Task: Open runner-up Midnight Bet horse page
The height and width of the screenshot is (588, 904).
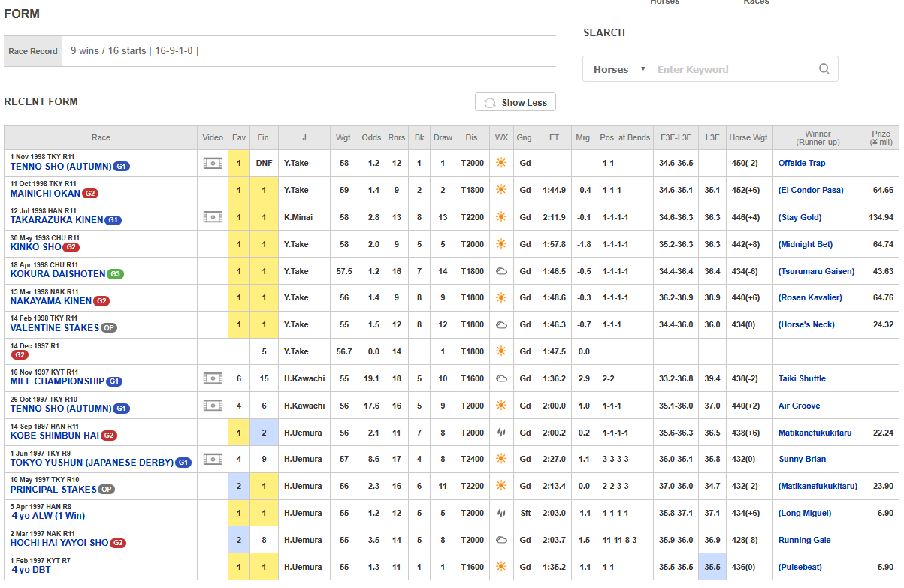Action: [x=805, y=244]
